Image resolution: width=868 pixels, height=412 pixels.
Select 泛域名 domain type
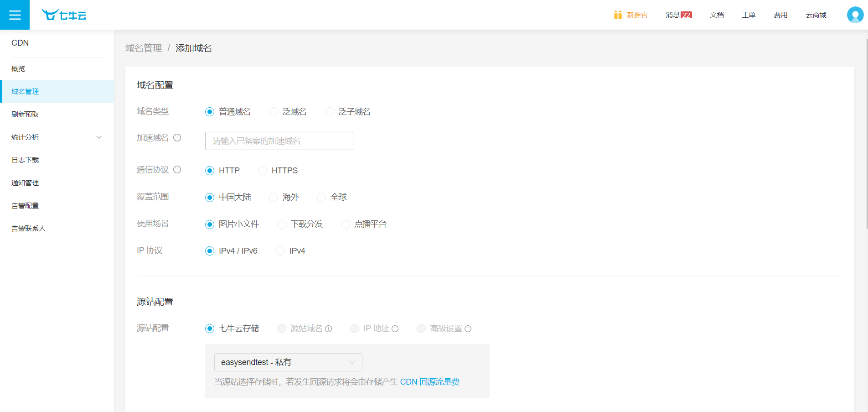point(274,112)
